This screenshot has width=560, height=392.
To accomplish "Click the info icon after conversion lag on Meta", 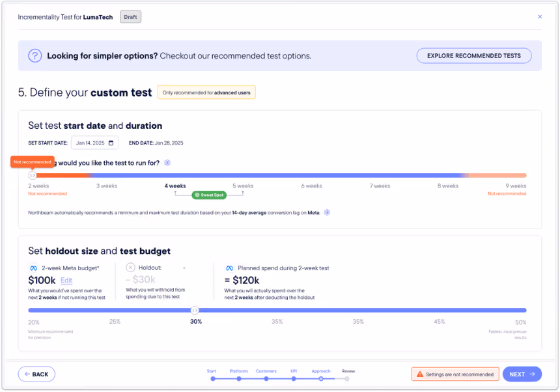I will click(327, 212).
